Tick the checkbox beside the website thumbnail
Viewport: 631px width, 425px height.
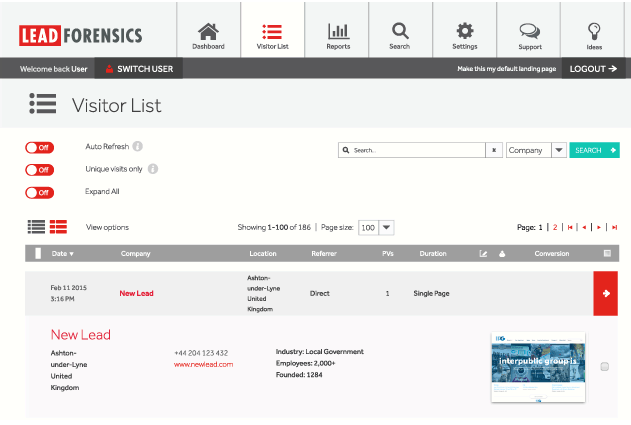604,366
